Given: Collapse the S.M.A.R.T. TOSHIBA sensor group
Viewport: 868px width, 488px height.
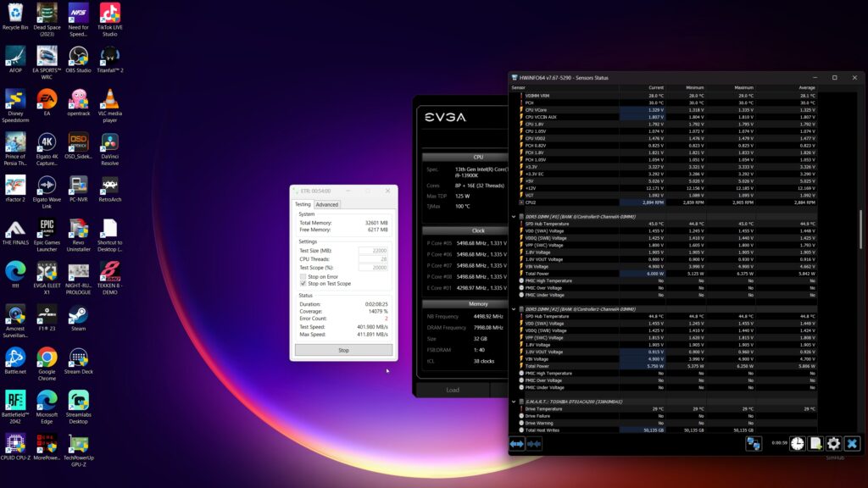Looking at the screenshot, I should click(514, 402).
